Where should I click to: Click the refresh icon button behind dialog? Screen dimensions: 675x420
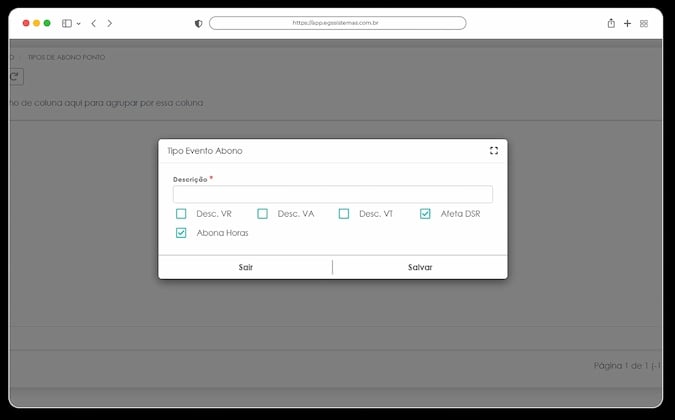pyautogui.click(x=15, y=77)
